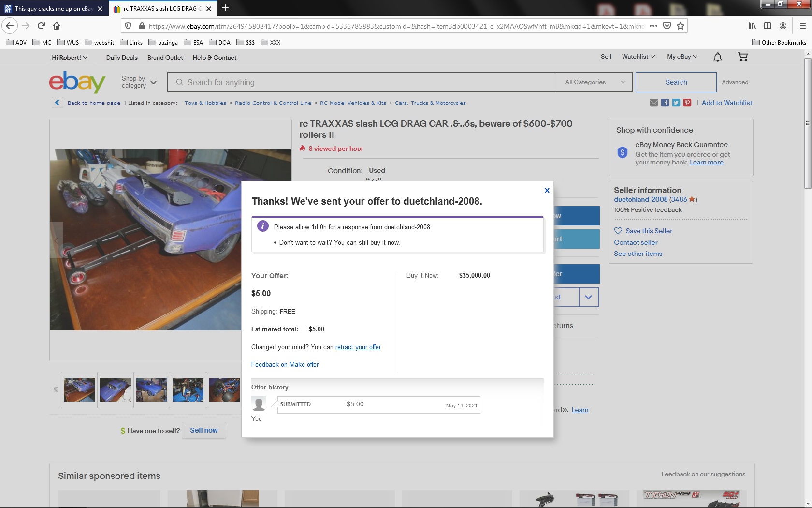Expand the Watchlist dropdown

(x=638, y=57)
